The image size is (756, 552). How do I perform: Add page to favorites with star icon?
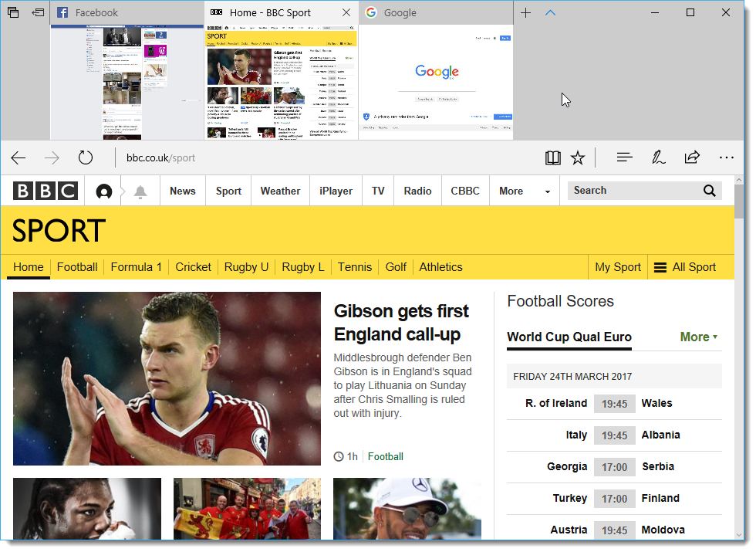pyautogui.click(x=578, y=158)
